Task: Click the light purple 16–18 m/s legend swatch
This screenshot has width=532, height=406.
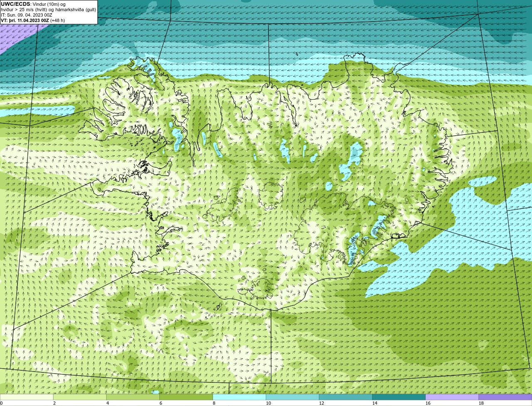Action: tap(452, 397)
